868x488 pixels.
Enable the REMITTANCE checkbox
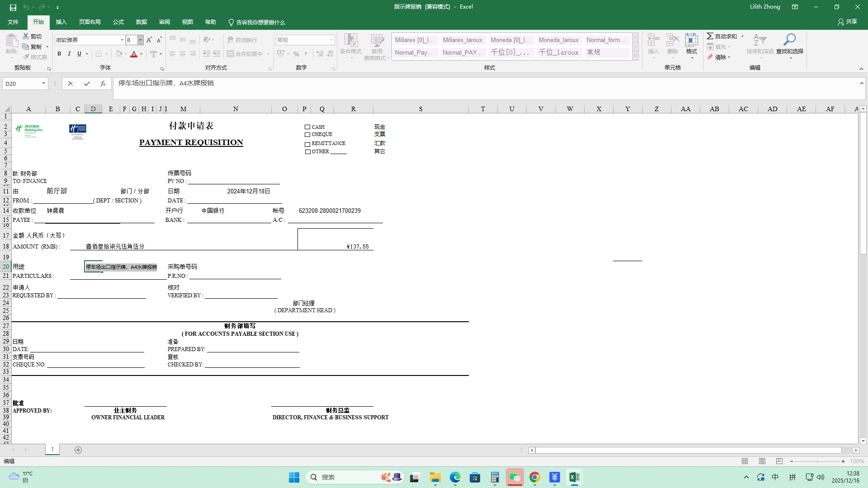pyautogui.click(x=307, y=144)
